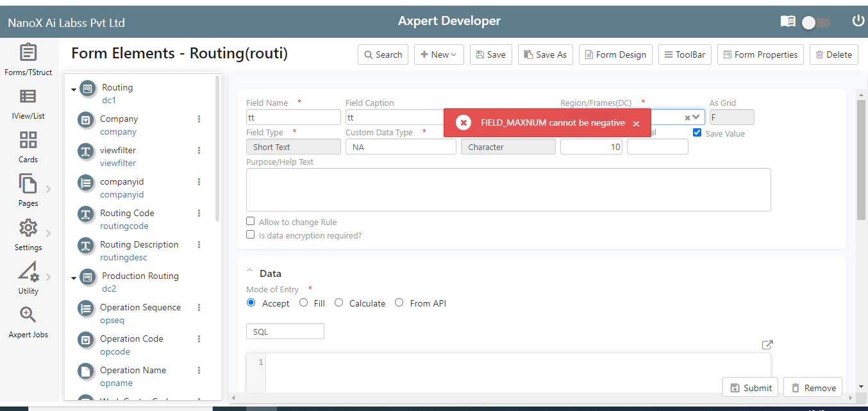Select From API mode of entry
The image size is (868, 411).
[x=399, y=303]
